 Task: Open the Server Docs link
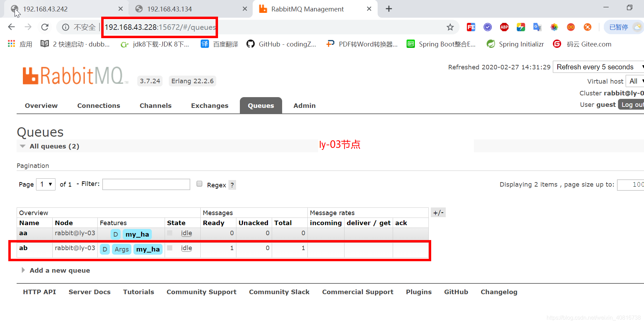89,292
